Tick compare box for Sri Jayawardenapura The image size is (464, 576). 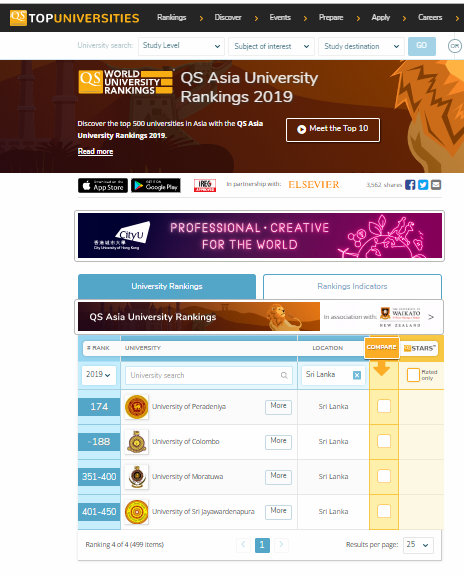pos(384,511)
